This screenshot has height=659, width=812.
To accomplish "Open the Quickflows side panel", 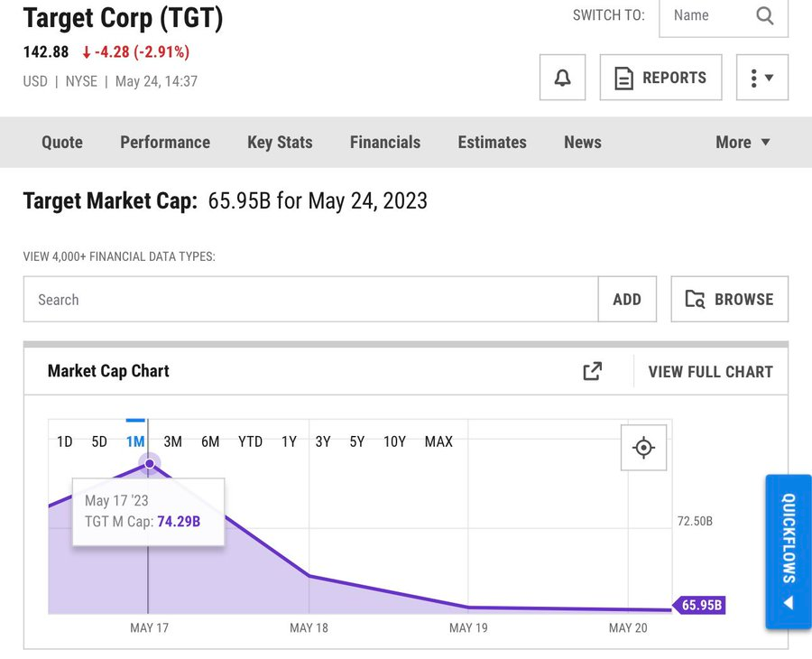I will click(788, 551).
